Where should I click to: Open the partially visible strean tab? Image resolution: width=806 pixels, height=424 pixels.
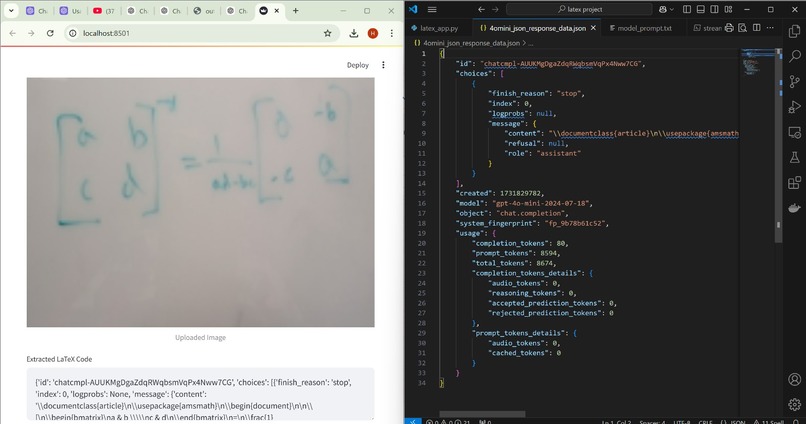[707, 28]
